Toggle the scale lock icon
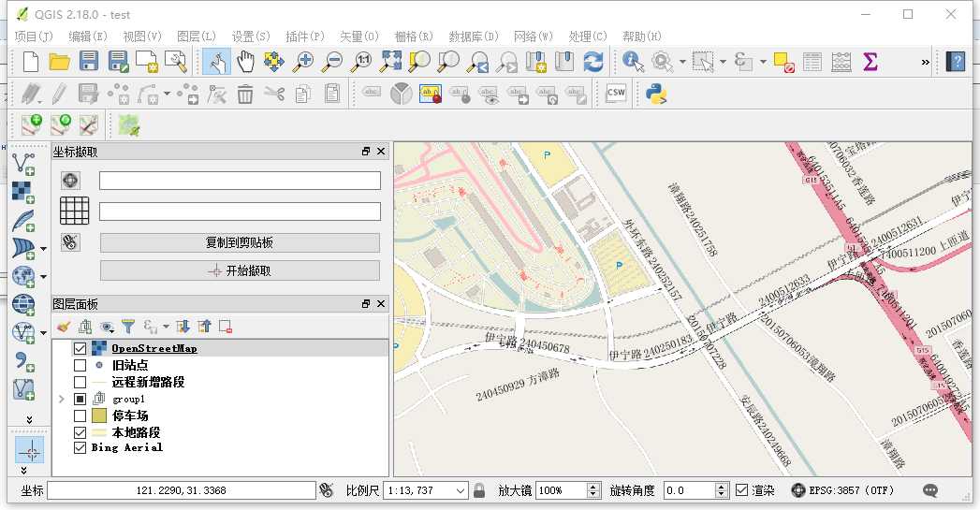 (x=479, y=490)
